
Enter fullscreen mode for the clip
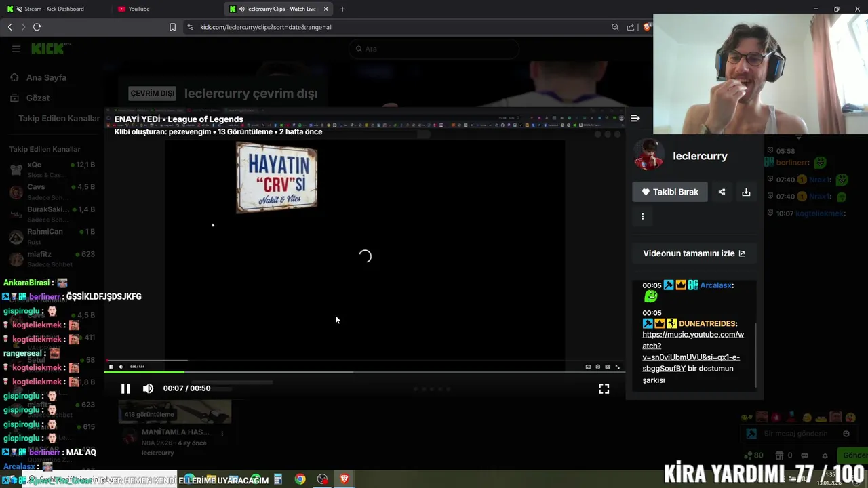[604, 388]
